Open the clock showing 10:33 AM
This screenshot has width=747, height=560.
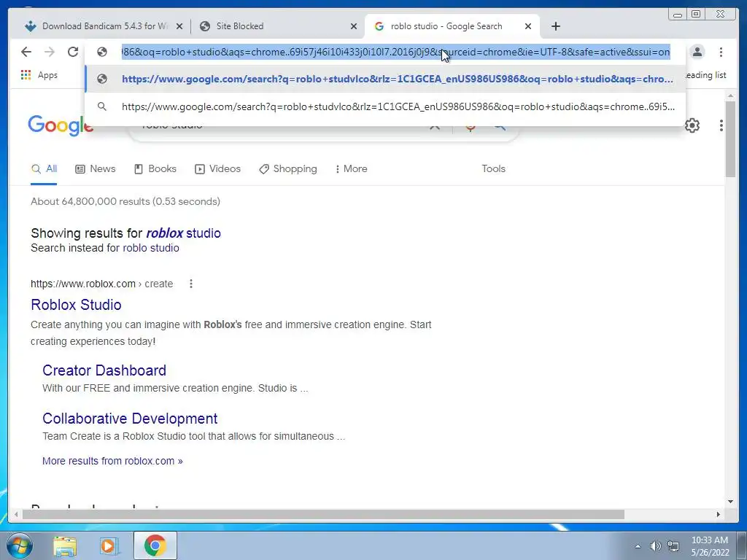(x=710, y=546)
